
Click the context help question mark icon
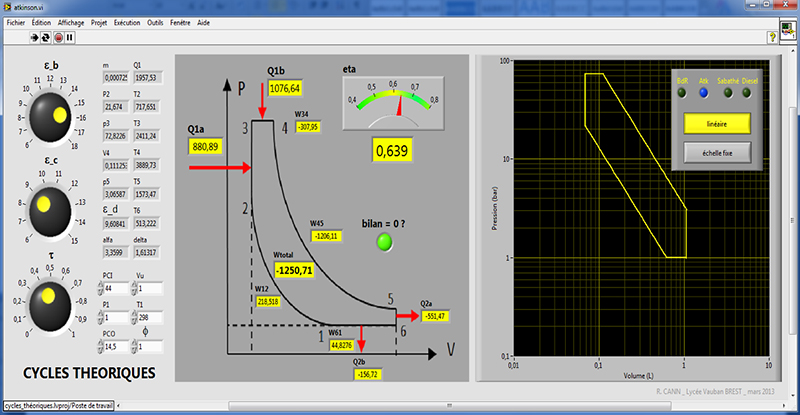pyautogui.click(x=773, y=37)
